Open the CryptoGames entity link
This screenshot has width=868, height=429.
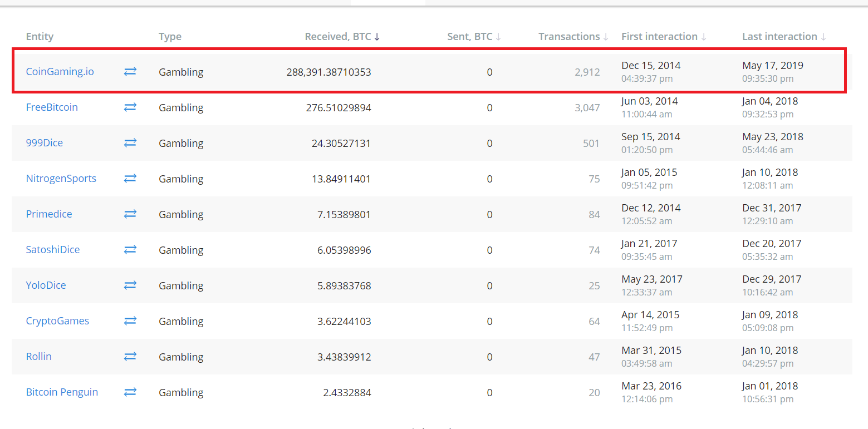coord(57,321)
